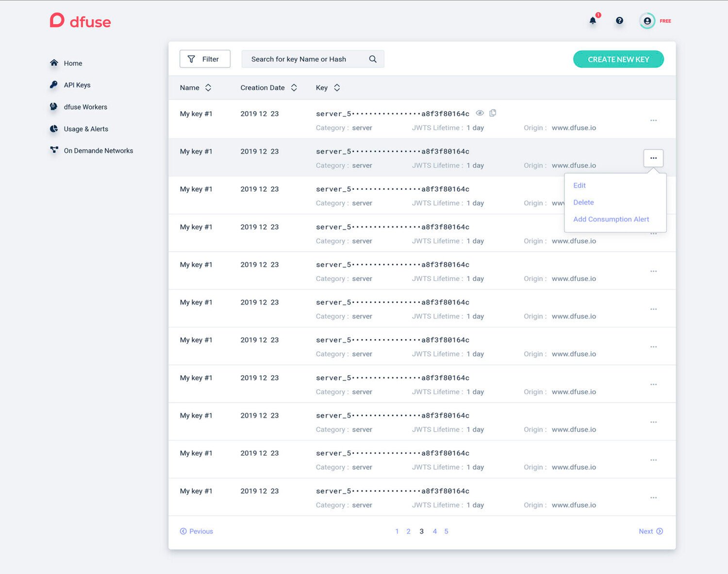Open the eighth row's three-dot menu
The image size is (728, 574).
pos(653,385)
